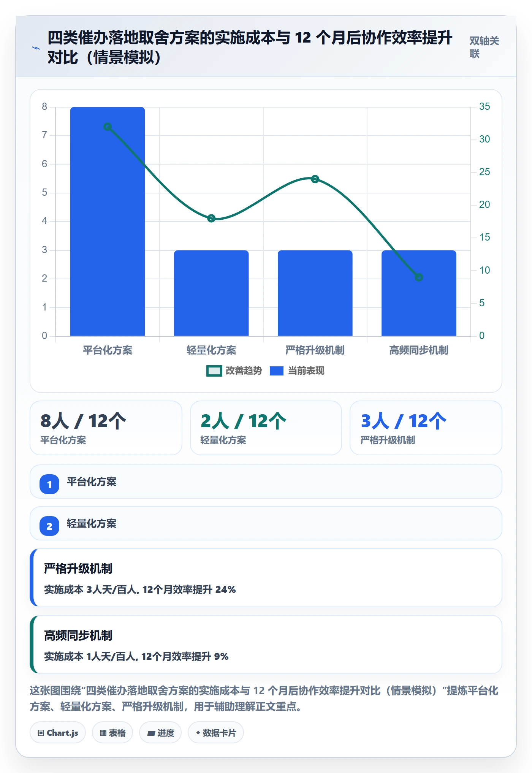Click the 双轴关联 label in the header
Viewport: 532px width, 773px height.
[484, 48]
